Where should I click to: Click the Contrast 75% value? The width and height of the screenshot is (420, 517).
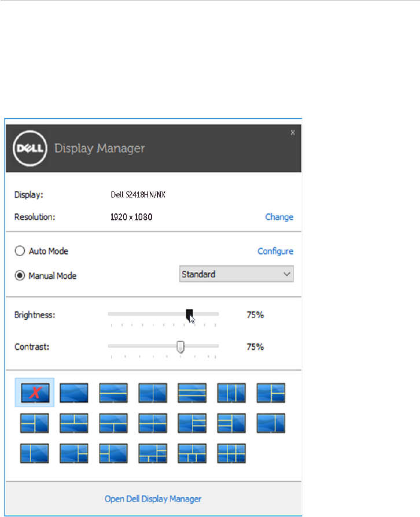click(x=255, y=347)
